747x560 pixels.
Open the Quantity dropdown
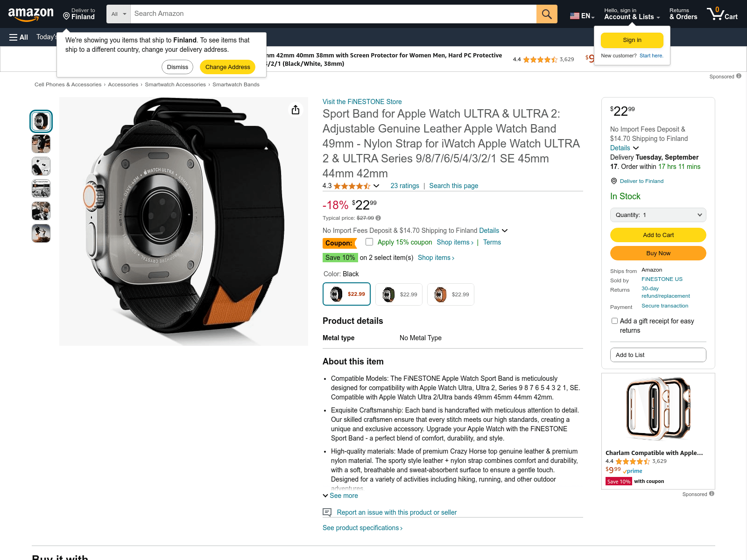tap(658, 215)
